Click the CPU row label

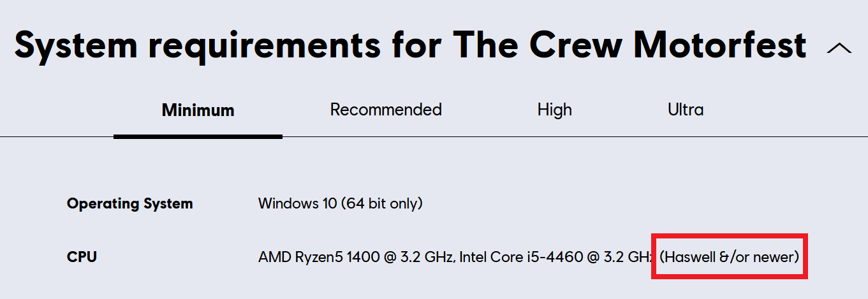(82, 258)
